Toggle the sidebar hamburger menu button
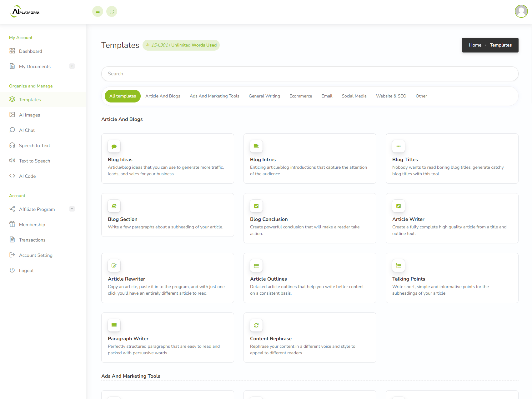 (98, 12)
